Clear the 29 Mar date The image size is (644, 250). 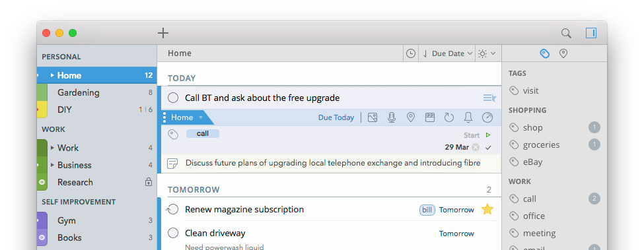(x=475, y=147)
